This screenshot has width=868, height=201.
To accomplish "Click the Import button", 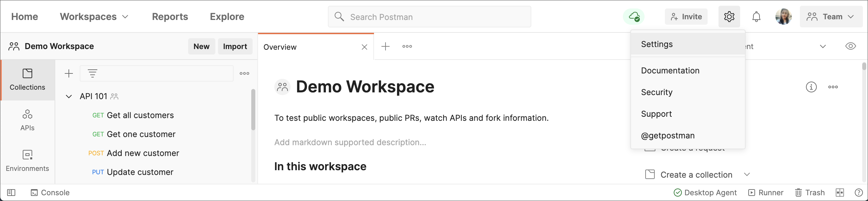I will click(x=235, y=46).
